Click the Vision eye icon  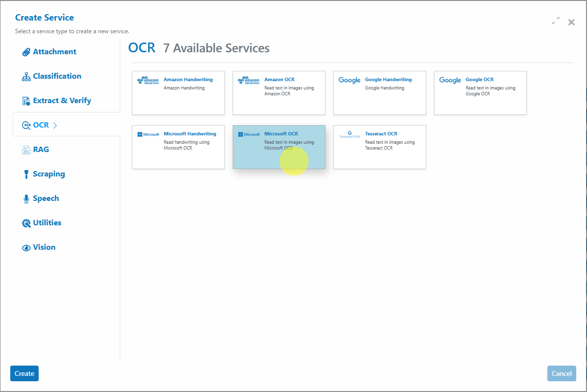pyautogui.click(x=26, y=248)
